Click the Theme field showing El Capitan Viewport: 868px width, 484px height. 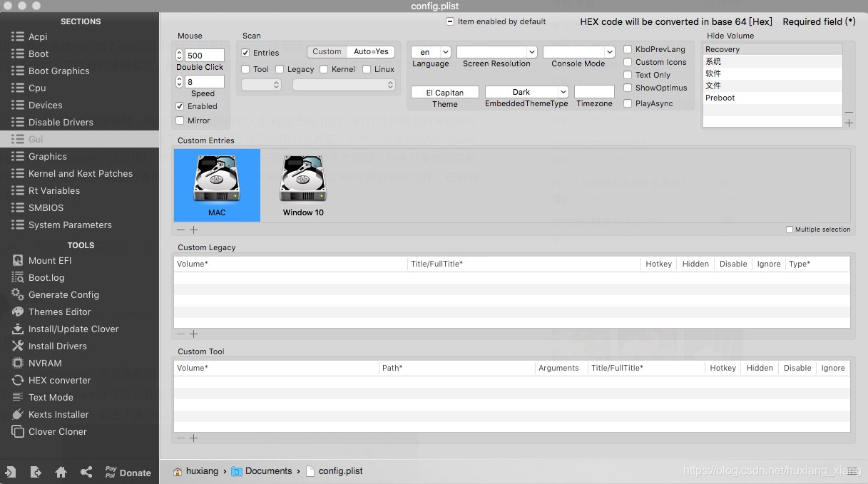445,93
